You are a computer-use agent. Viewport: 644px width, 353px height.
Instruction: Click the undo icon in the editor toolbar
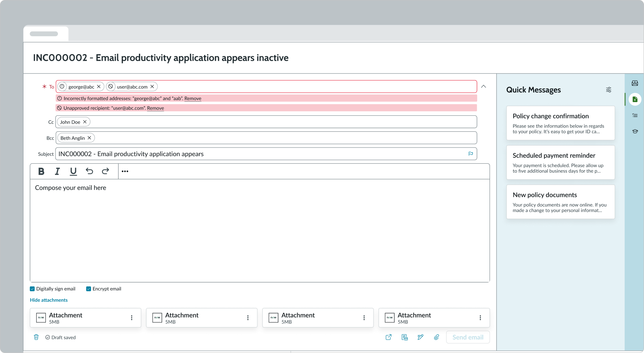click(x=89, y=171)
